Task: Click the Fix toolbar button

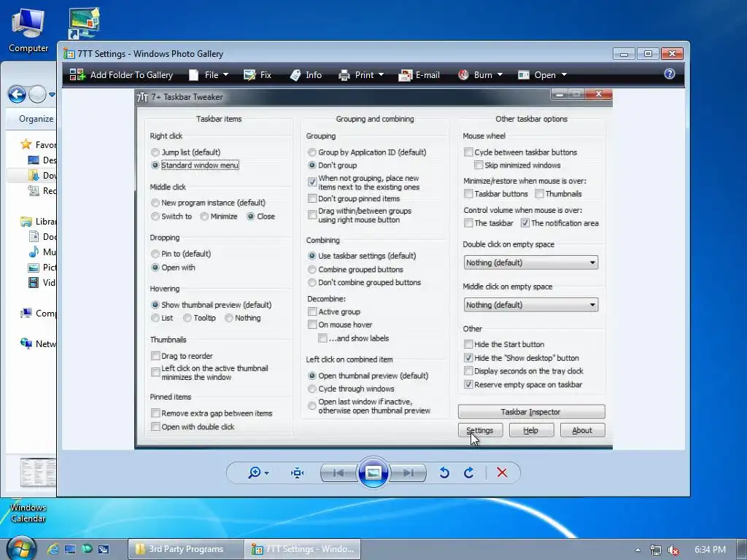Action: pos(258,75)
